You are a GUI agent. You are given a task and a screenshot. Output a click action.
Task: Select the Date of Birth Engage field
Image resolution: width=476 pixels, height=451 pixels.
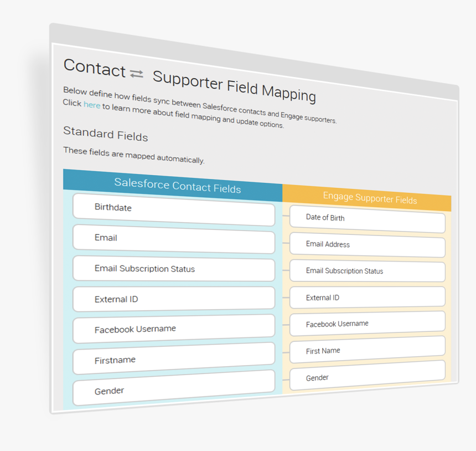368,219
